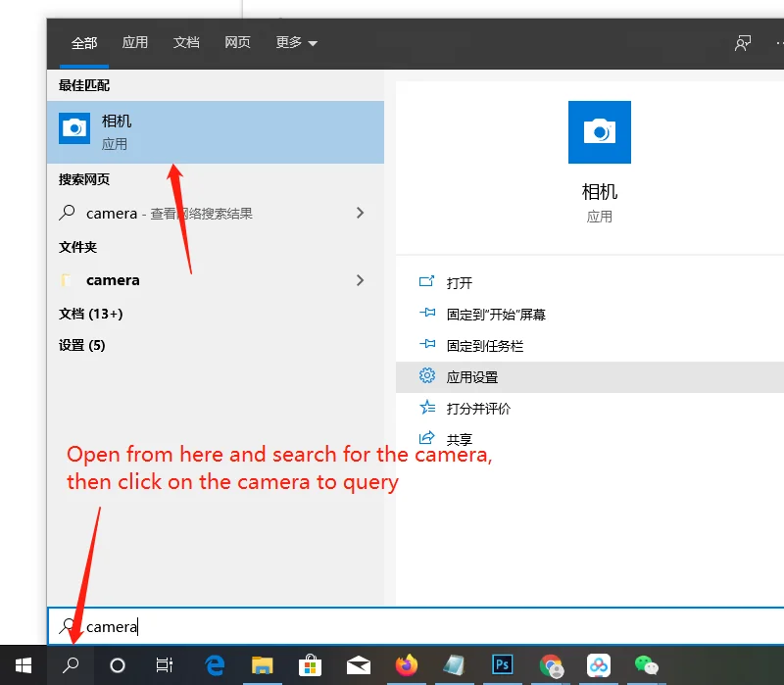Screen dimensions: 784x685
Task: Click the pin icon beside 固定到任务栏
Action: point(427,345)
